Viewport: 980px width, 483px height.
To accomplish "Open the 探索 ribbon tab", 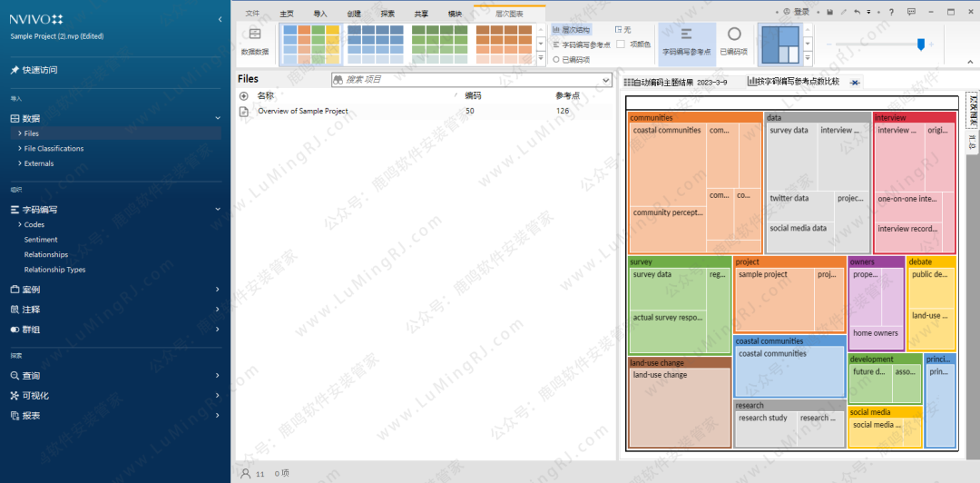I will click(x=387, y=14).
